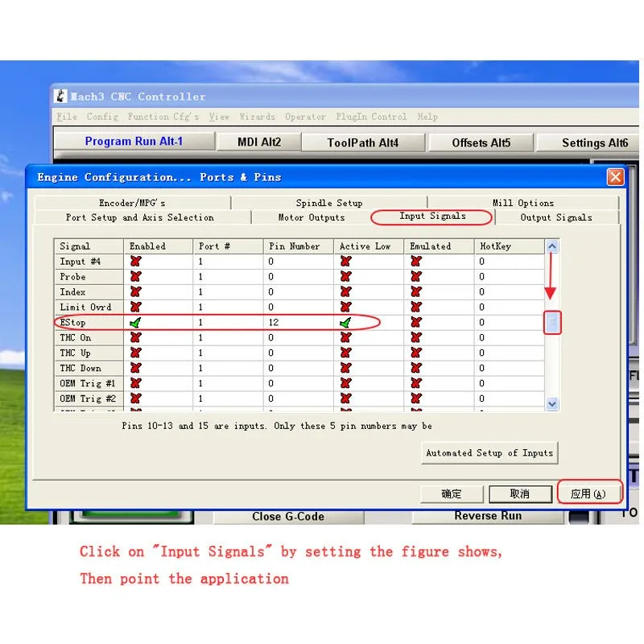Toggle Active Low for Input #4
The width and height of the screenshot is (644, 644).
pyautogui.click(x=346, y=261)
